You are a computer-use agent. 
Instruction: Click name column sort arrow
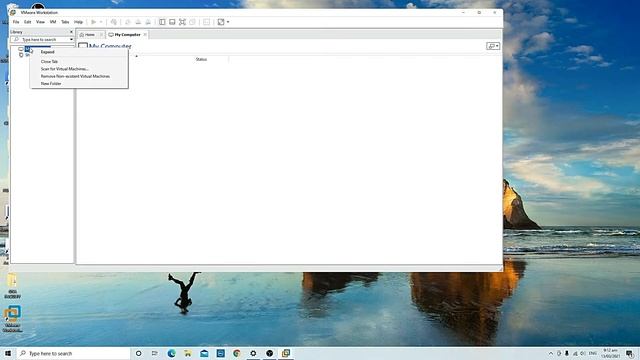[137, 56]
